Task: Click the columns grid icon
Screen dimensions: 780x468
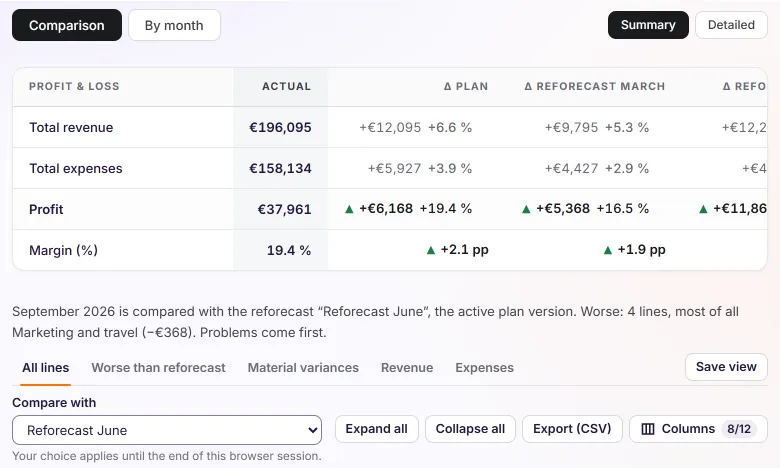Action: 648,429
